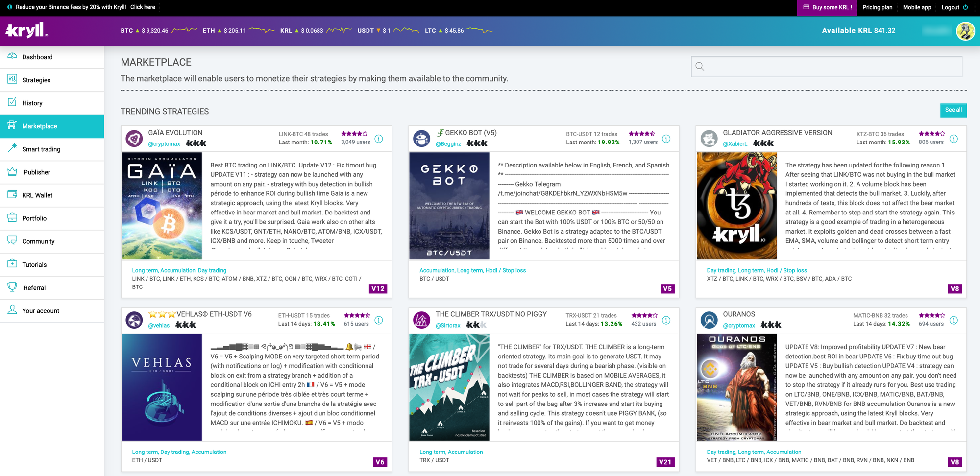Click Gekko Bot star rating
Viewport: 980px width, 476px height.
(x=642, y=134)
